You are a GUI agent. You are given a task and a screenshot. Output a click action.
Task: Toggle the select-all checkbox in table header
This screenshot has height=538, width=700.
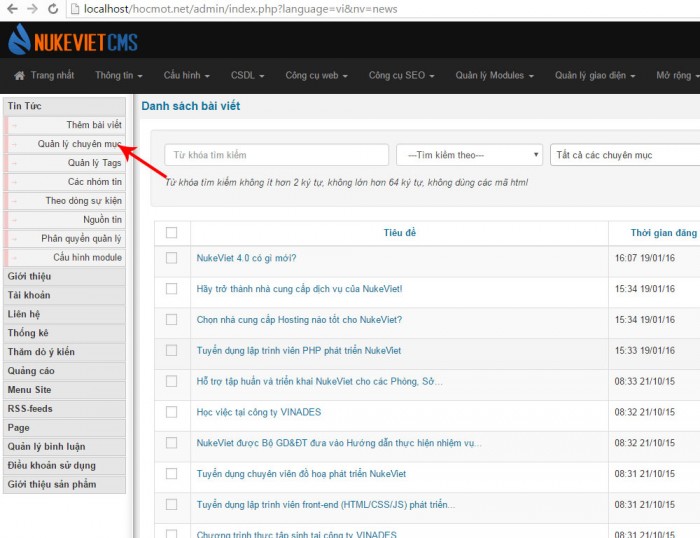point(171,233)
